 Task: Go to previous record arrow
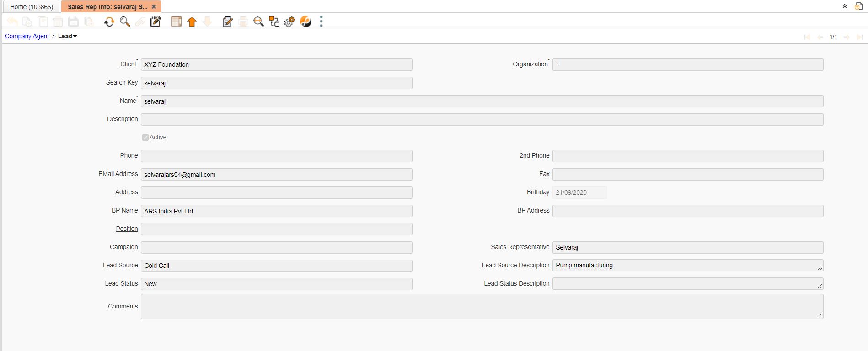[x=820, y=37]
